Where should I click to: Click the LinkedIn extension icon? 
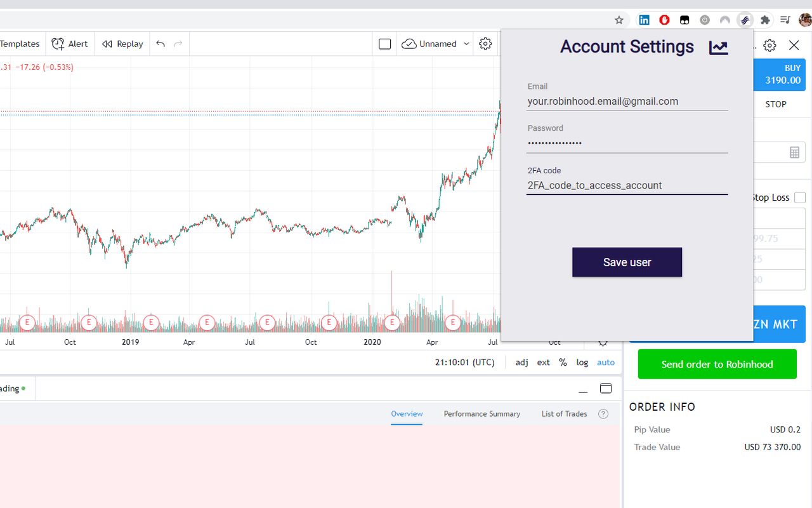[644, 20]
